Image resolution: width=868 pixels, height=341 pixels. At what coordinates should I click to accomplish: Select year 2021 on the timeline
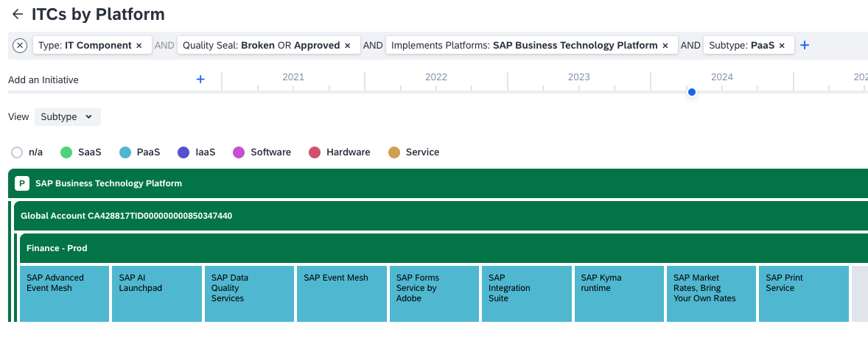(293, 77)
